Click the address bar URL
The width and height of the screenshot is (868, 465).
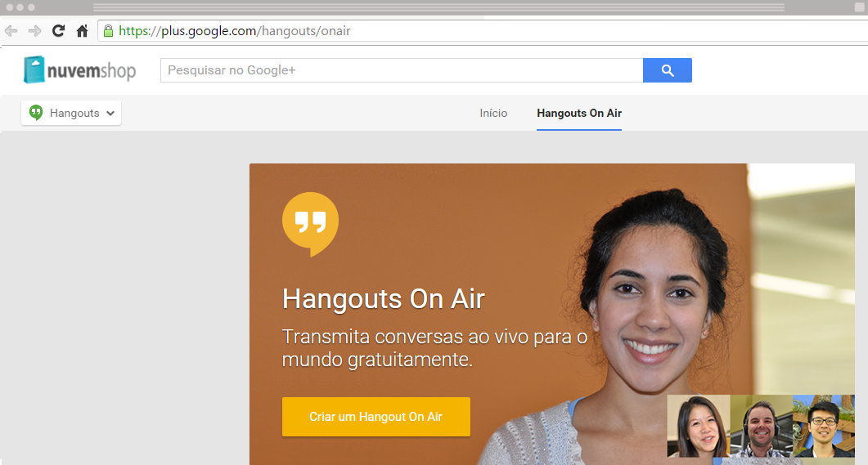click(235, 31)
